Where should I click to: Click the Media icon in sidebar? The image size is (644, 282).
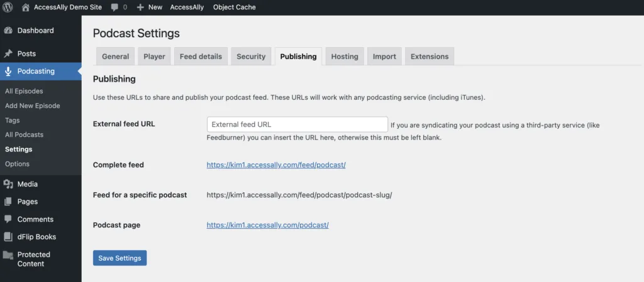click(8, 184)
